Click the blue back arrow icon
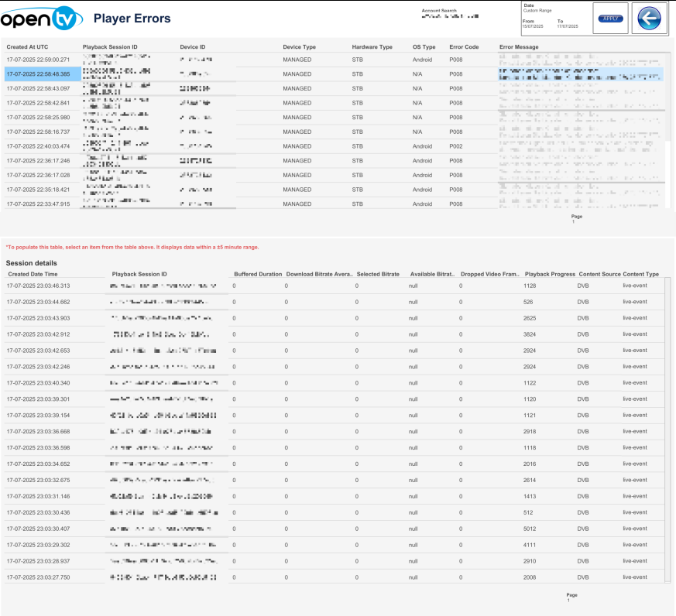 pos(651,19)
